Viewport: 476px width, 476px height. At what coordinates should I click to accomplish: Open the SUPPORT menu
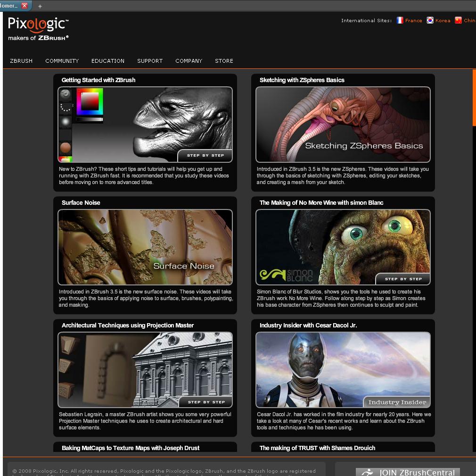point(150,61)
